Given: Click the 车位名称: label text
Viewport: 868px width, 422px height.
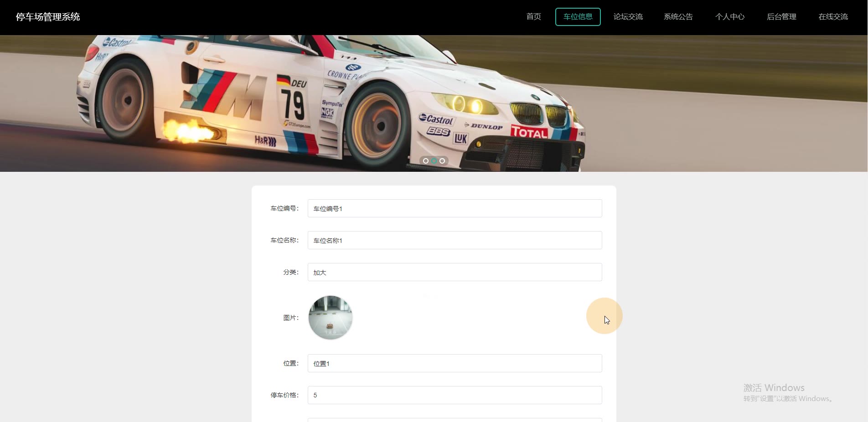Looking at the screenshot, I should pos(284,240).
